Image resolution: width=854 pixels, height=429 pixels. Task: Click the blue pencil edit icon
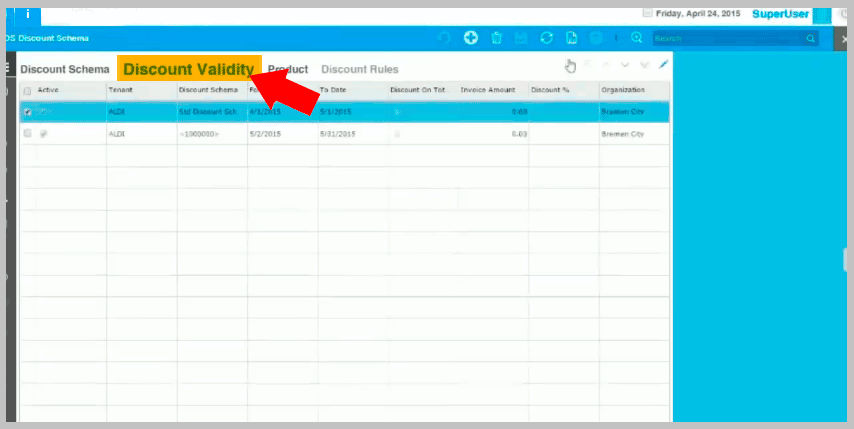(x=663, y=65)
